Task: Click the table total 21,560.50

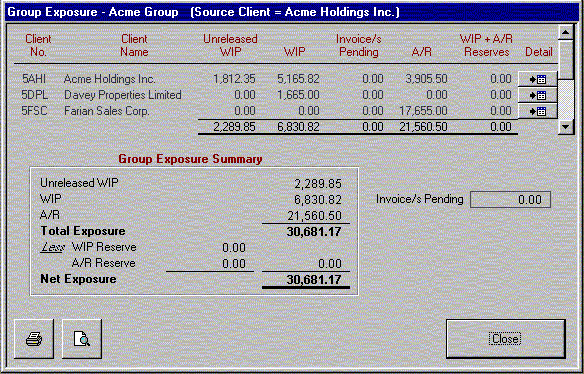Action: click(x=423, y=127)
